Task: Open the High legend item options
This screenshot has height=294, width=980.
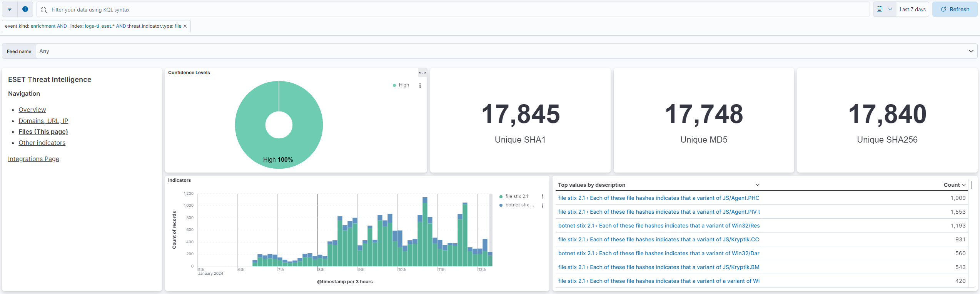Action: pos(420,85)
